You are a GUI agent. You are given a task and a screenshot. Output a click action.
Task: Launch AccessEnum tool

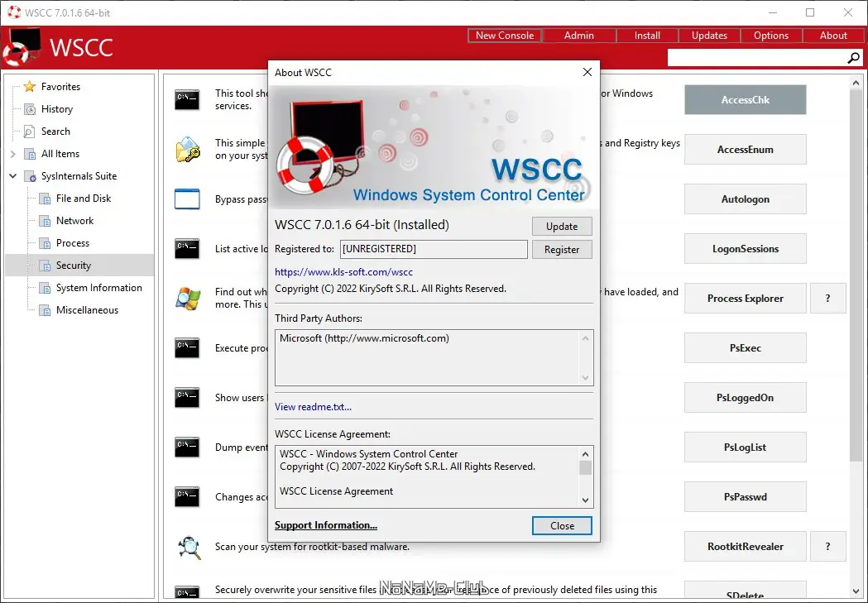[745, 150]
